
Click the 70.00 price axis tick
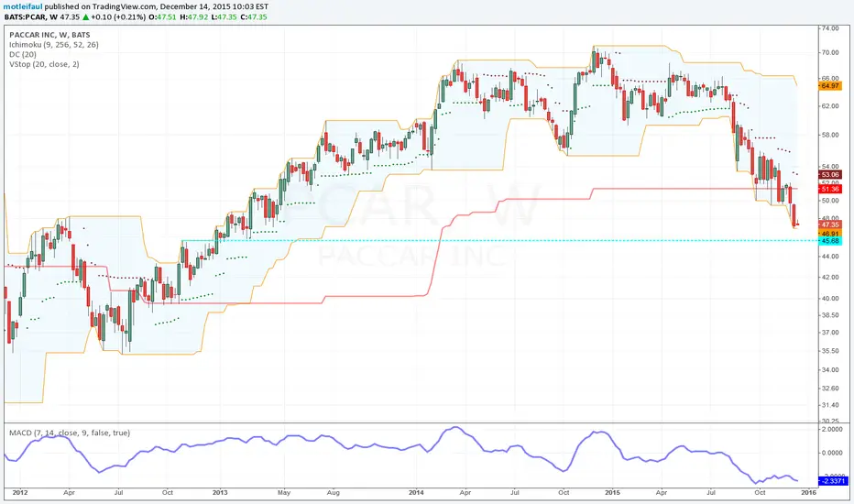click(x=830, y=53)
